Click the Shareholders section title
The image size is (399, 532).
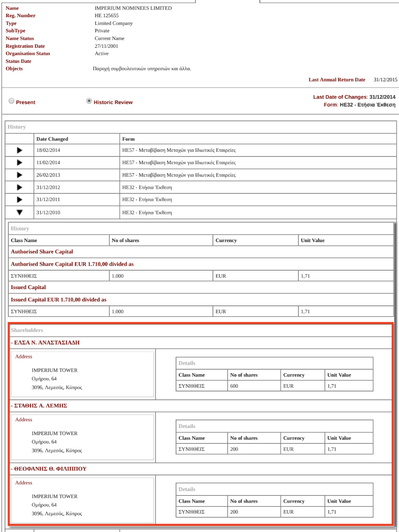coord(27,331)
